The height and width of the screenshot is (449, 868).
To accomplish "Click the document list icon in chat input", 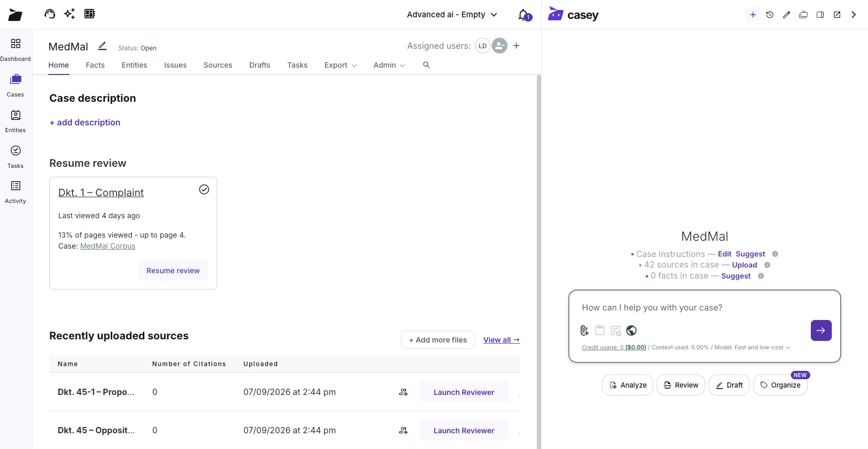I will 616,330.
